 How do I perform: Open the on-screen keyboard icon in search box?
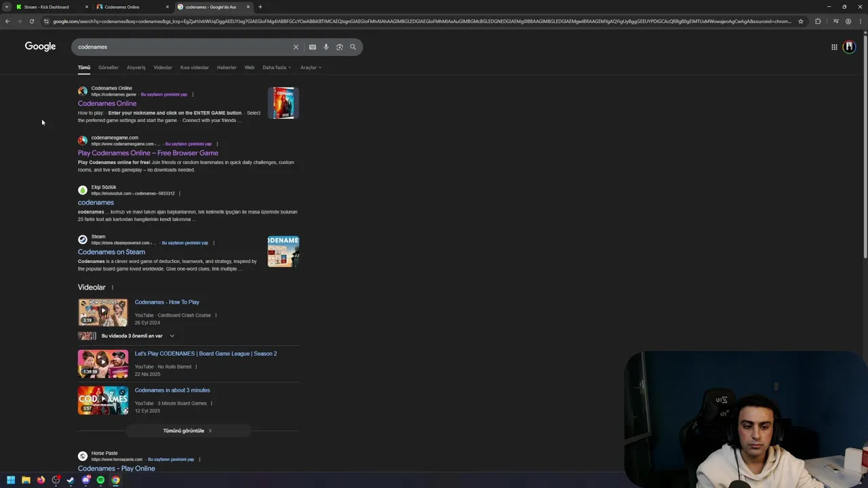pos(313,47)
